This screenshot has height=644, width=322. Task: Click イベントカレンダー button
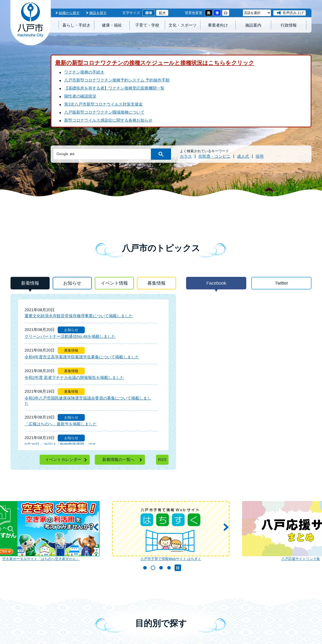coord(65,460)
